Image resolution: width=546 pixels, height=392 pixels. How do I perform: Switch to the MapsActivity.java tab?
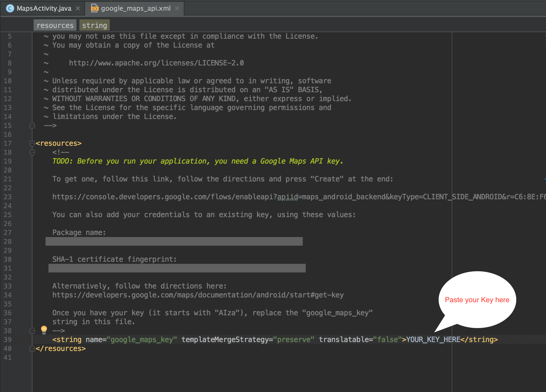click(44, 8)
